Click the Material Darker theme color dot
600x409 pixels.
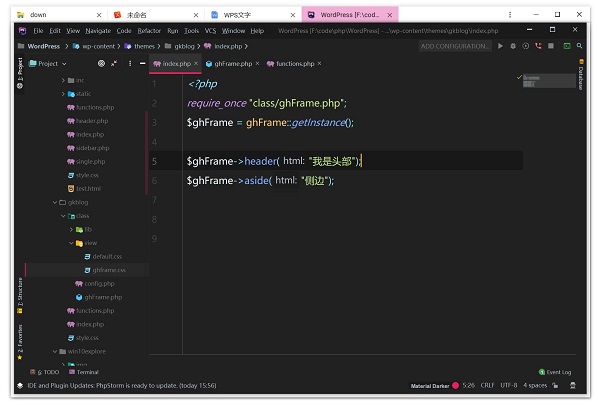[x=456, y=385]
